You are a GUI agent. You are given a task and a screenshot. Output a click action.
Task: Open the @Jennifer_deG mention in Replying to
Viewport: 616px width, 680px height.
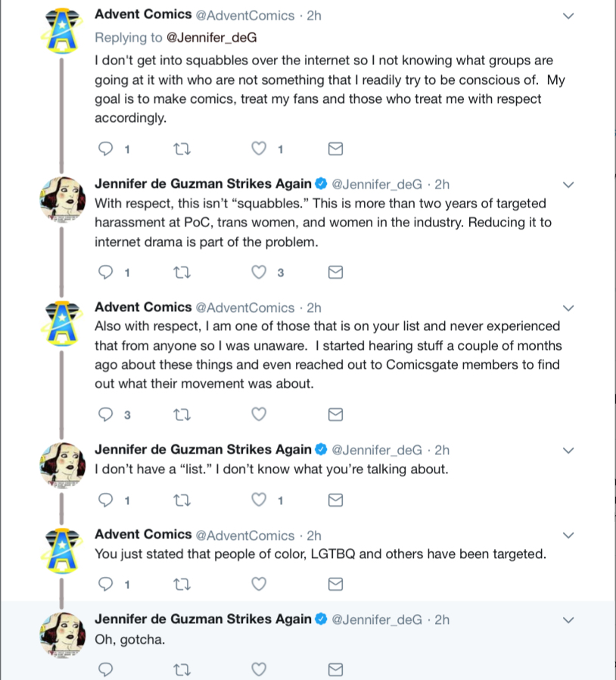click(x=212, y=38)
